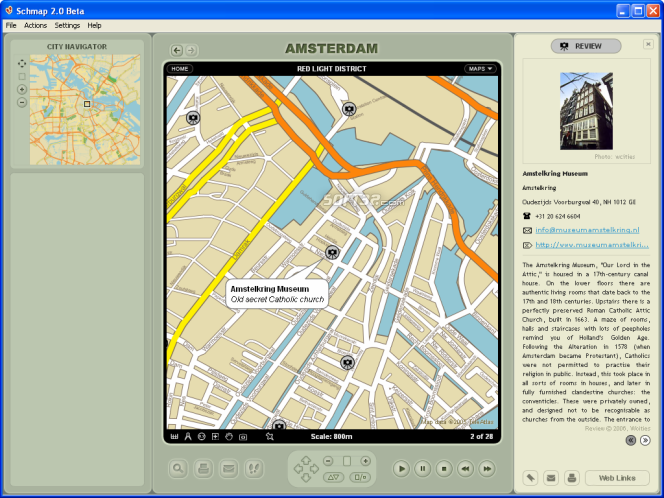The height and width of the screenshot is (498, 664).
Task: Click the magnifying glass search button
Action: (178, 469)
